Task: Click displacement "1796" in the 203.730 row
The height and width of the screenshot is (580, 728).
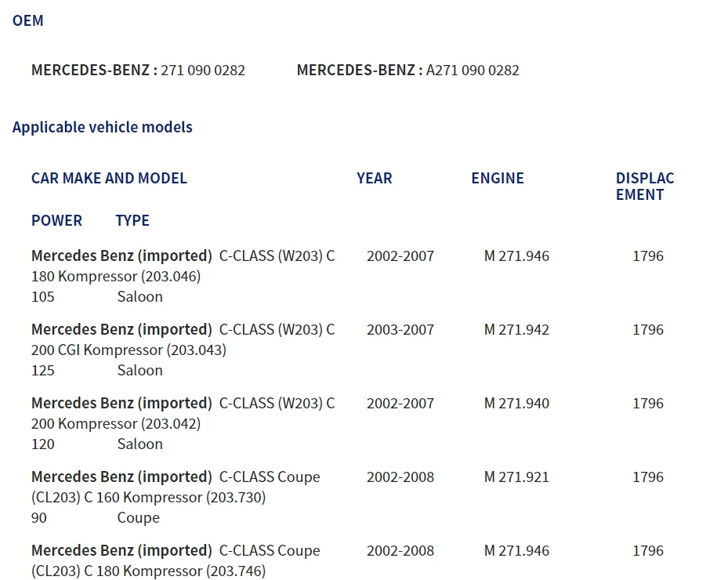Action: point(648,477)
